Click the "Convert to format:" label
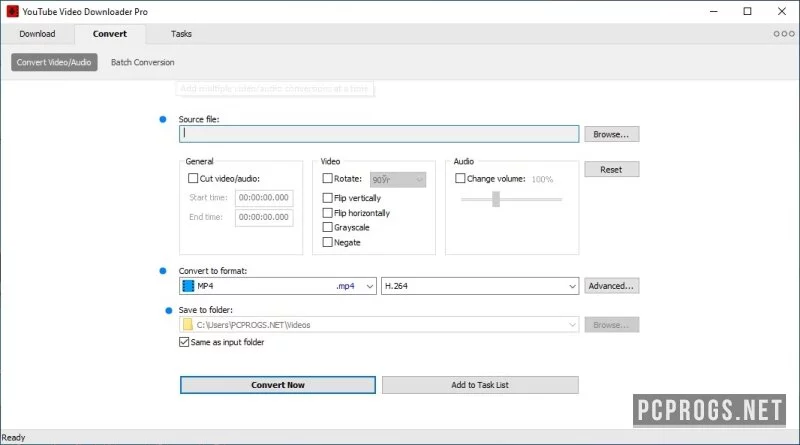Screen dimensions: 800x445 point(213,270)
